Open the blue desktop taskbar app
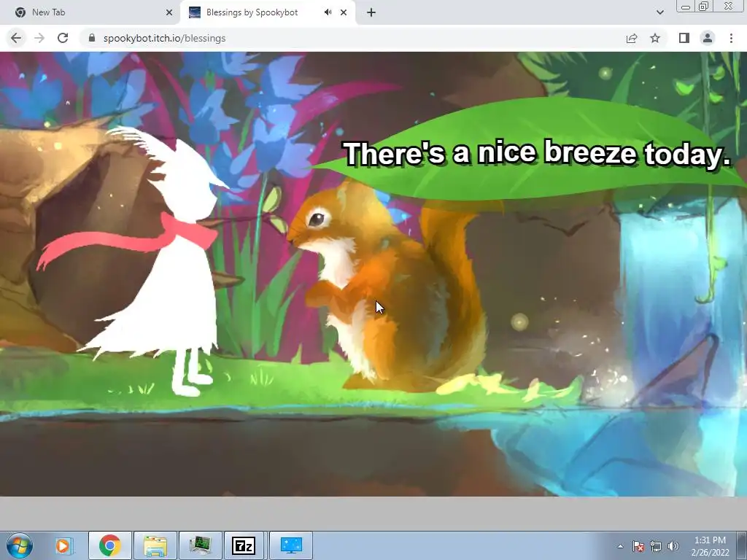Viewport: 747px width, 560px height. 291,545
